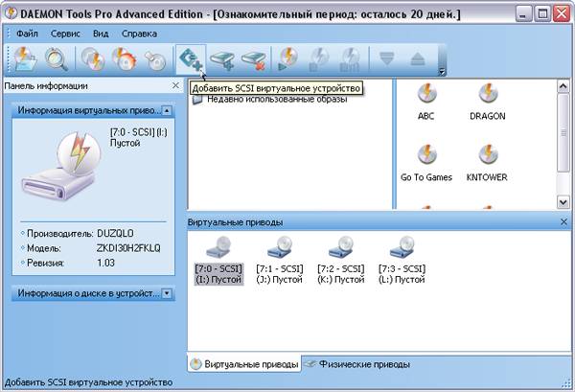Open toolbar options overflow arrow
The height and width of the screenshot is (392, 575).
click(442, 71)
